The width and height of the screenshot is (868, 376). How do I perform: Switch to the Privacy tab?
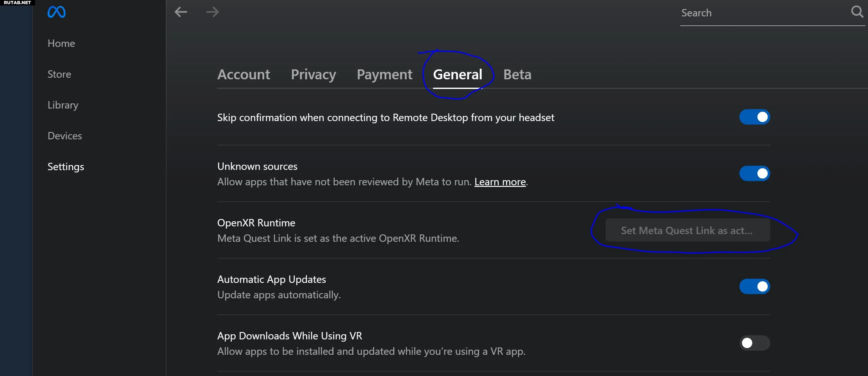tap(313, 74)
